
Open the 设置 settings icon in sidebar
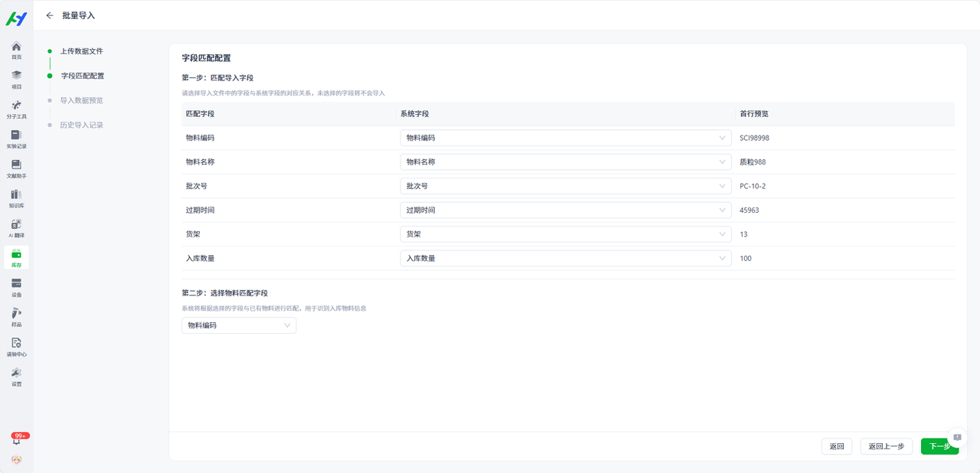[16, 377]
